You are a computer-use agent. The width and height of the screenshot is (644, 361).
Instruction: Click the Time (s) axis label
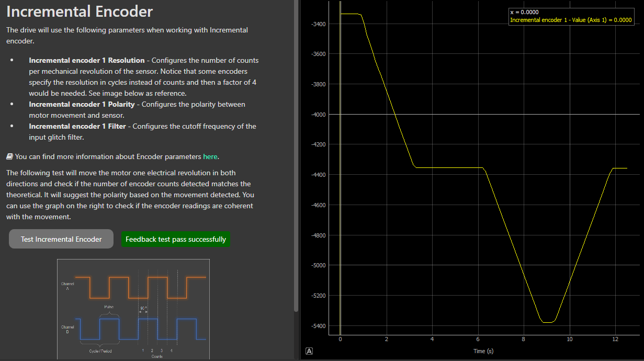click(x=483, y=351)
